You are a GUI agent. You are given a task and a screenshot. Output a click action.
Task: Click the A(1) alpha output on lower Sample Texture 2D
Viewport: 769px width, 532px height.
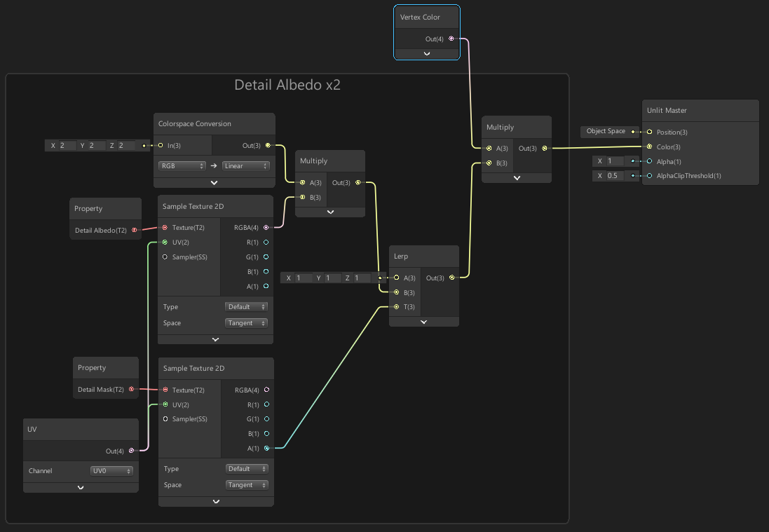(x=265, y=448)
